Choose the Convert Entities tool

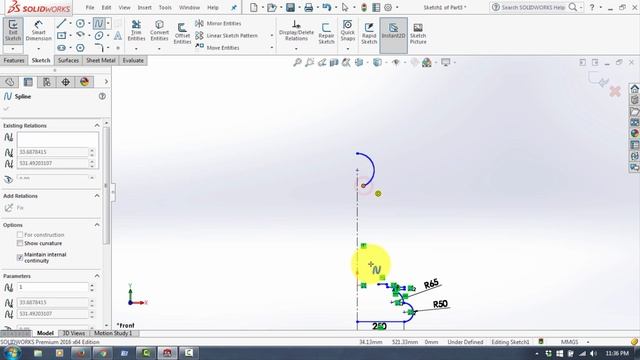[159, 31]
